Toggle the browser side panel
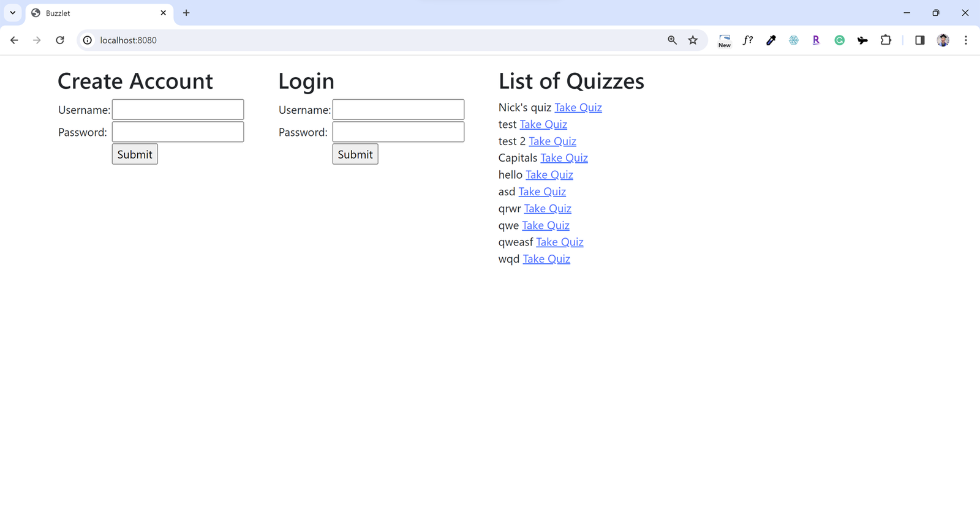This screenshot has width=980, height=527. point(919,40)
